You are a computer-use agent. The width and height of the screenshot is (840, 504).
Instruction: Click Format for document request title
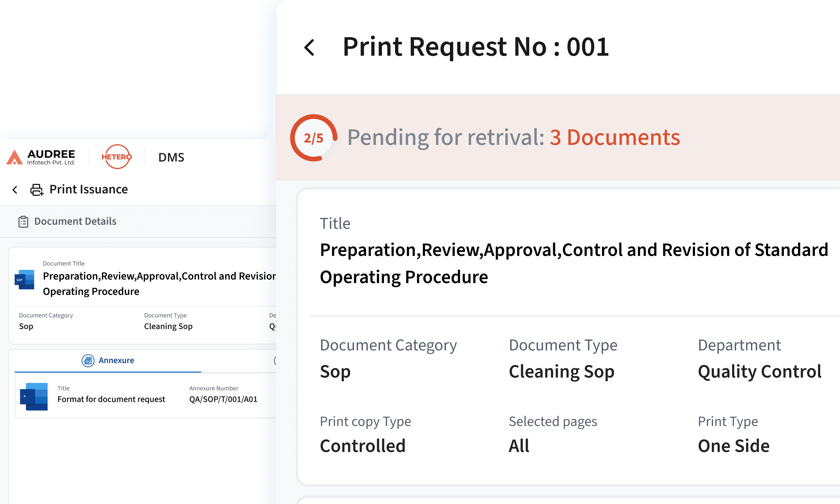tap(111, 399)
